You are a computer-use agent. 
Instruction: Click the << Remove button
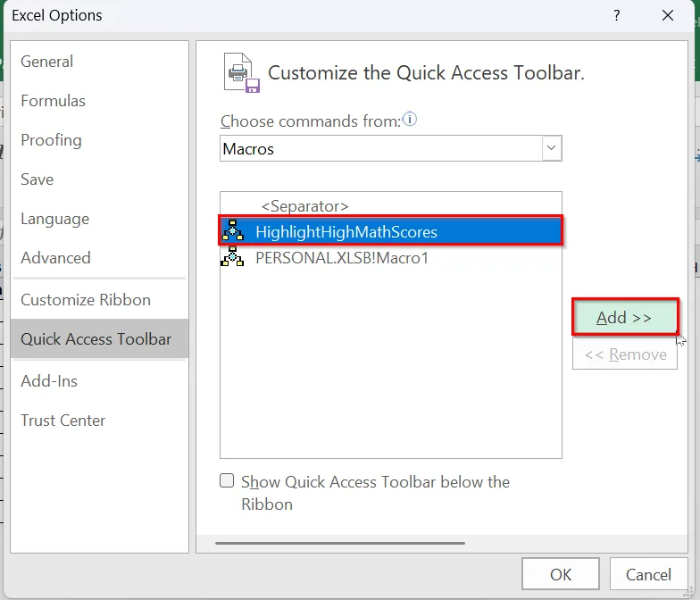[x=625, y=354]
